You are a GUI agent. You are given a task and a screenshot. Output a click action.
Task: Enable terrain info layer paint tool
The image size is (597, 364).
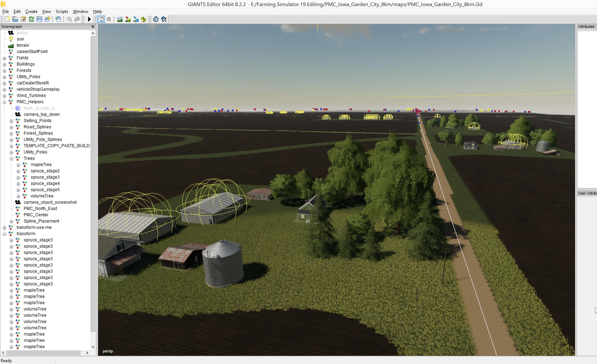[136, 19]
